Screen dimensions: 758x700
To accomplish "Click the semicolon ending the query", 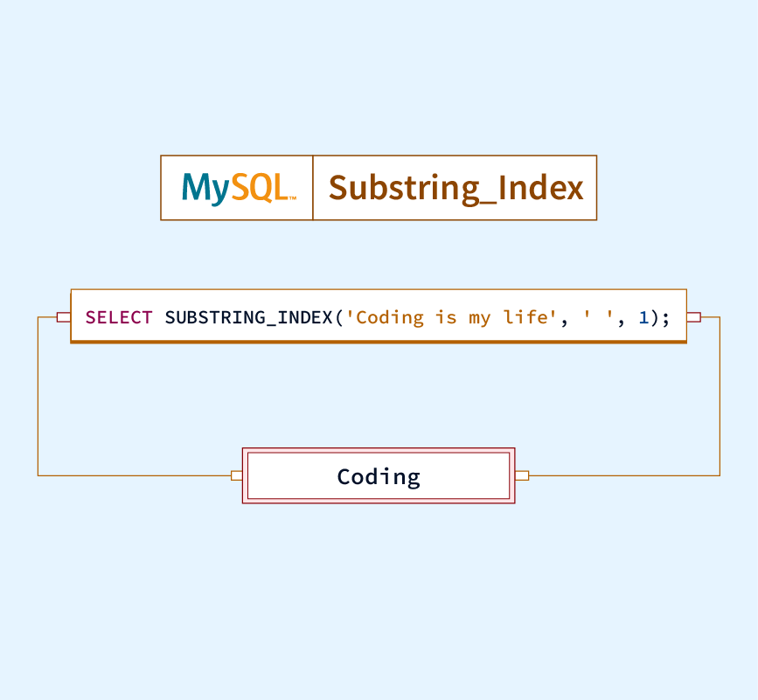I will pyautogui.click(x=666, y=317).
